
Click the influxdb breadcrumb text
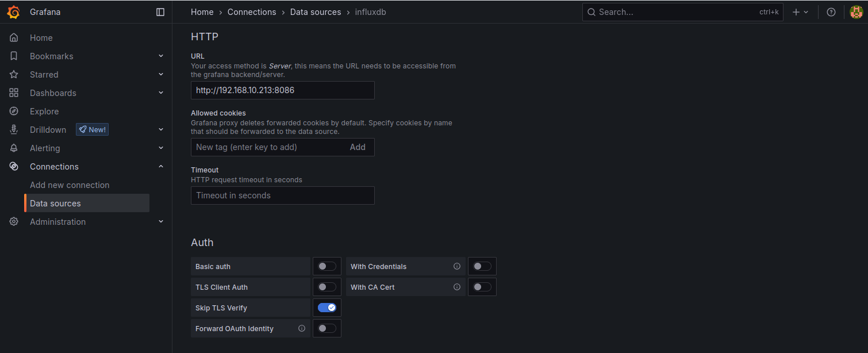point(371,12)
